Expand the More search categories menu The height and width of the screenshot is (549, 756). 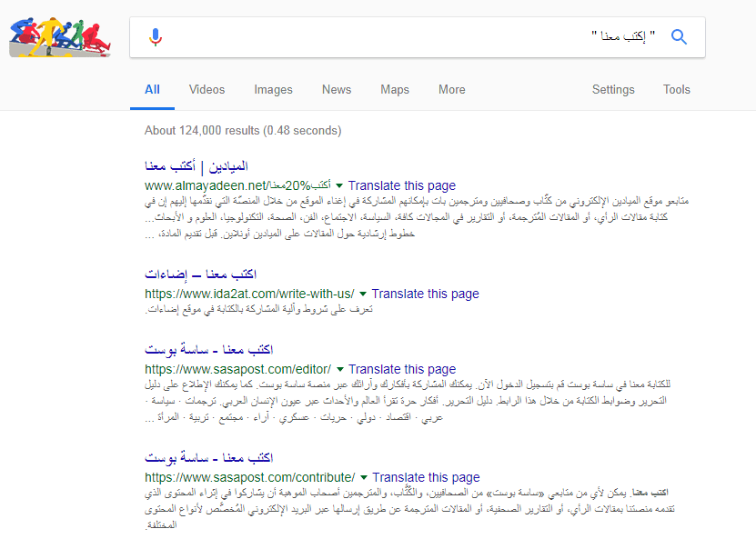(x=452, y=90)
